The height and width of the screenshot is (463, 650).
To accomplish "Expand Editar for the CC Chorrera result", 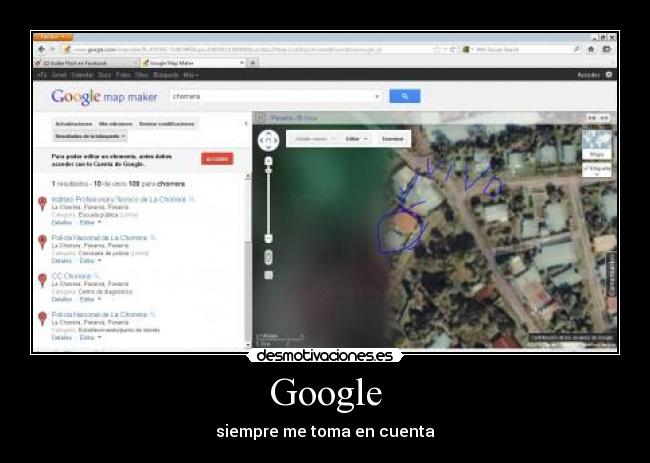I will tap(90, 299).
